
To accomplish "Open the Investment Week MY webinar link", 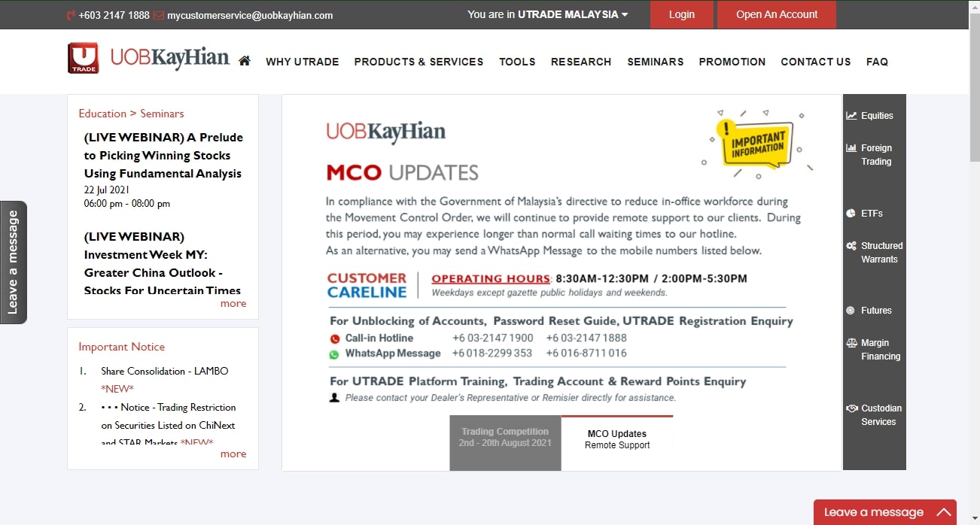I will click(x=163, y=263).
